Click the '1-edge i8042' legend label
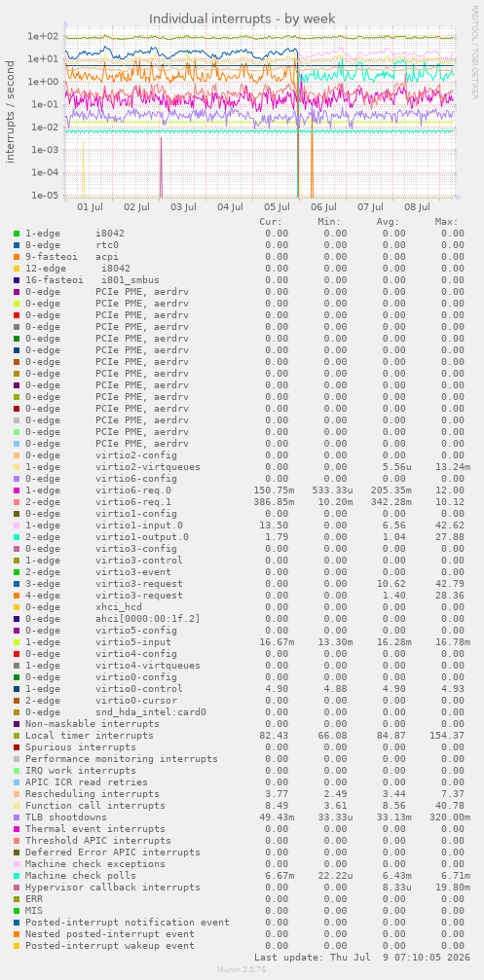 pyautogui.click(x=75, y=234)
